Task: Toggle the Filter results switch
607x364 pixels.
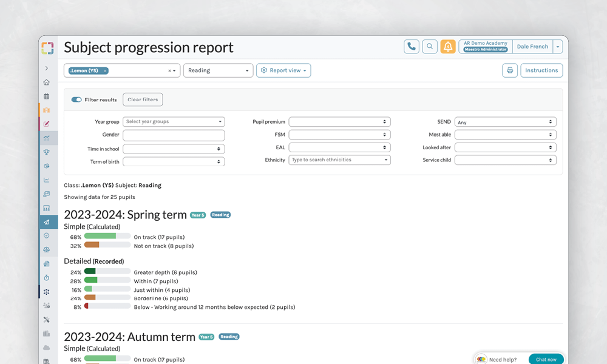Action: pyautogui.click(x=76, y=99)
